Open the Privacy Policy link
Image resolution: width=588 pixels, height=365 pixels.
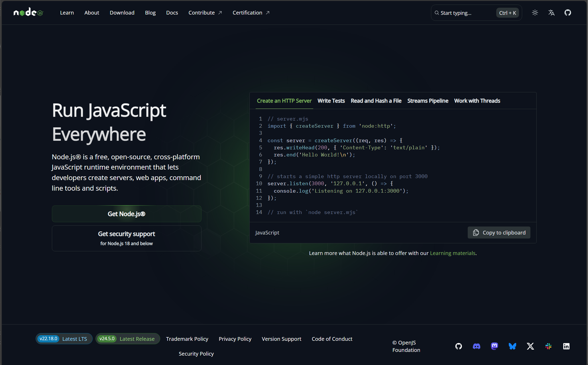(x=235, y=339)
